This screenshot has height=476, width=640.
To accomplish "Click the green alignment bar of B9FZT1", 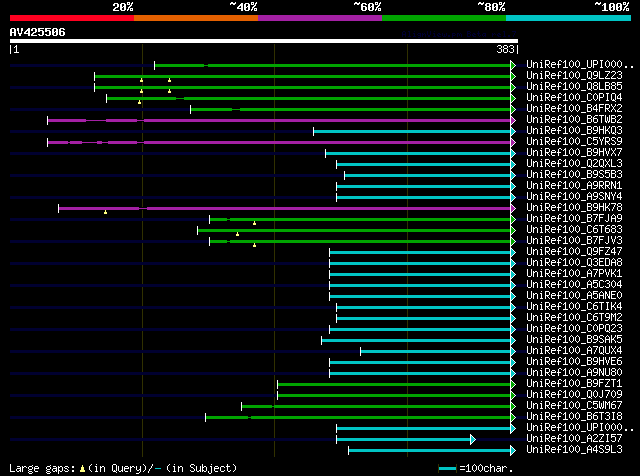I will tap(394, 385).
